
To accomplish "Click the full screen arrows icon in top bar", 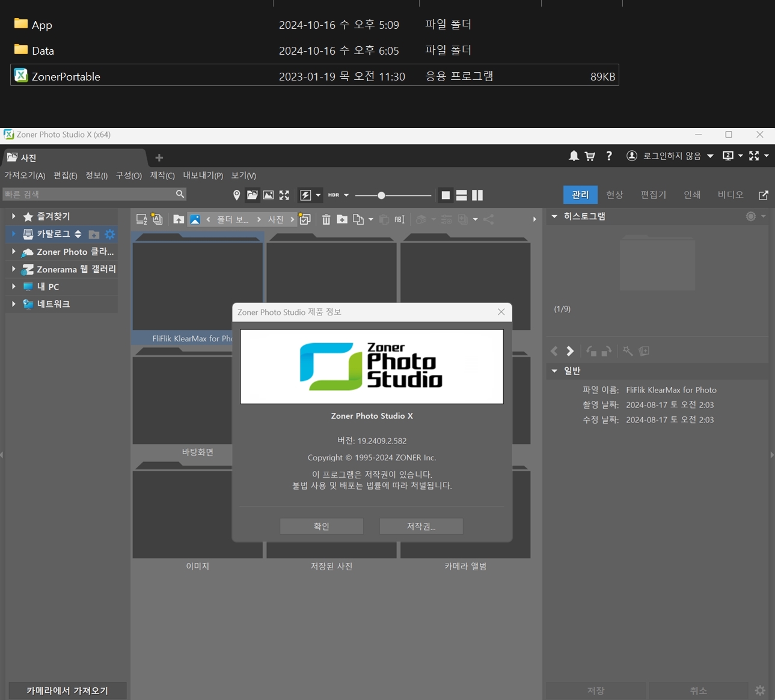I will (x=754, y=156).
